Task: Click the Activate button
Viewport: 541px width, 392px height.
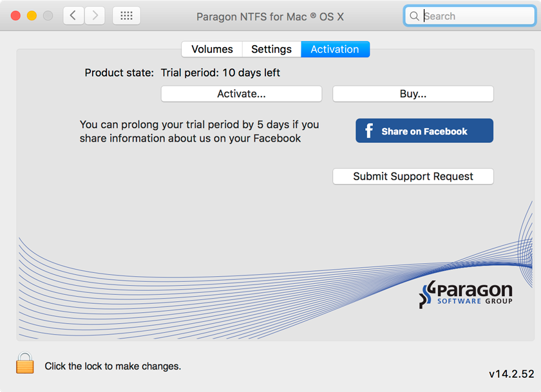Action: pyautogui.click(x=241, y=93)
